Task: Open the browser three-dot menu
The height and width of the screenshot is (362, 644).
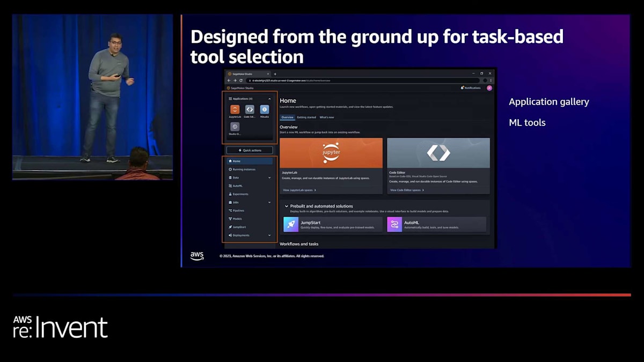Action: tap(491, 80)
